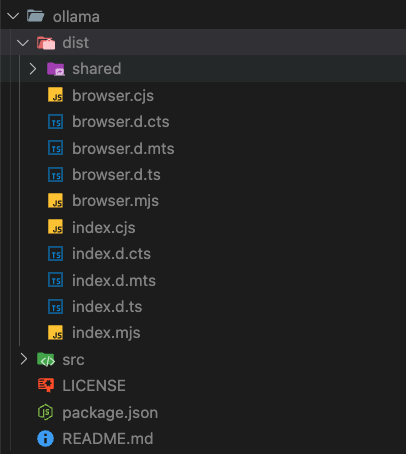Open the index.d.cts file

tap(111, 254)
